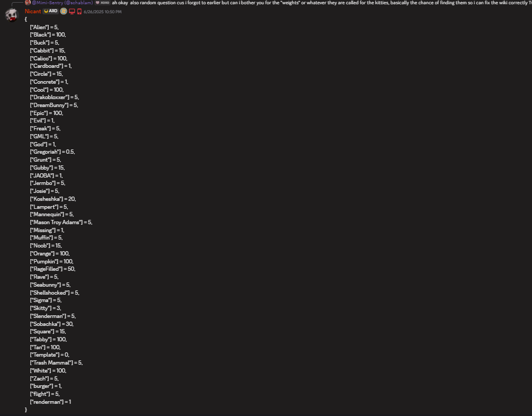Click the ["Sobachka"] = 30 line
532x416 pixels.
point(51,324)
